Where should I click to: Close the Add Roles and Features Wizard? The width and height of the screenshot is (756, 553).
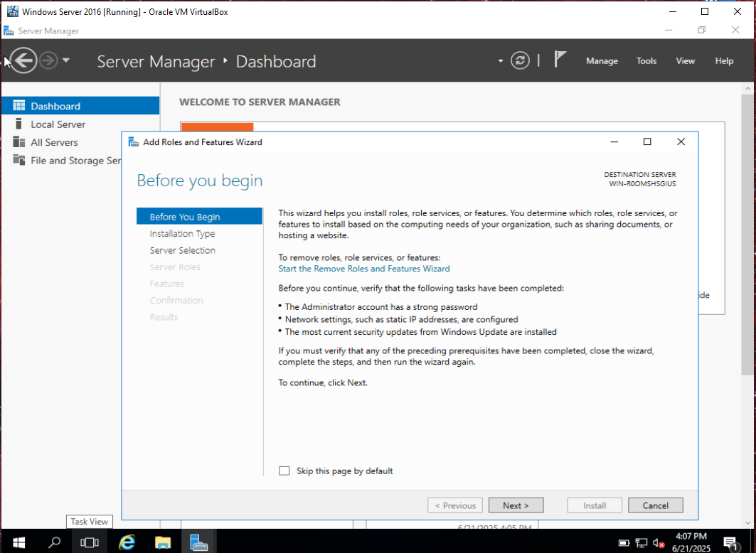pyautogui.click(x=681, y=141)
